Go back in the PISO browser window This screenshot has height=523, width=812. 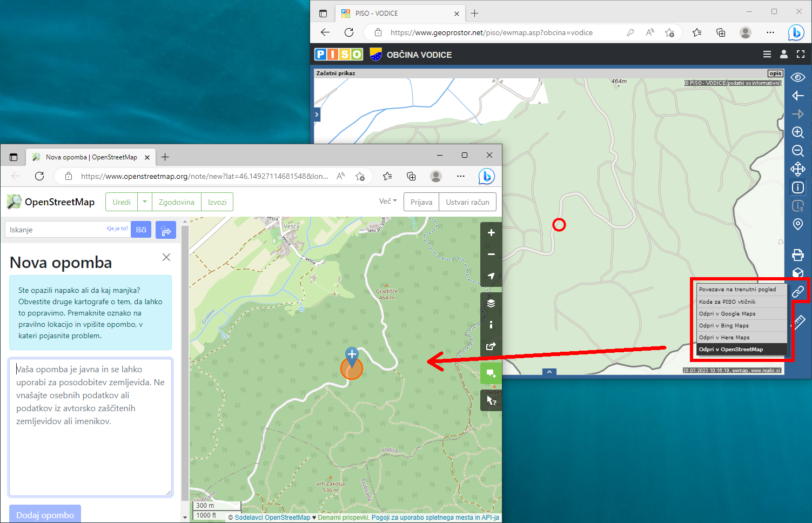pos(325,32)
